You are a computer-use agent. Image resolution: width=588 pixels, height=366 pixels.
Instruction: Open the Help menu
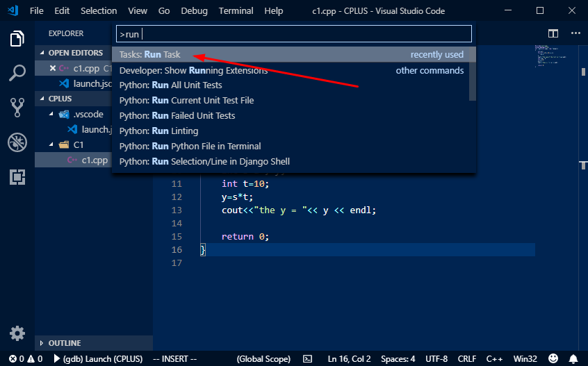[x=274, y=11]
